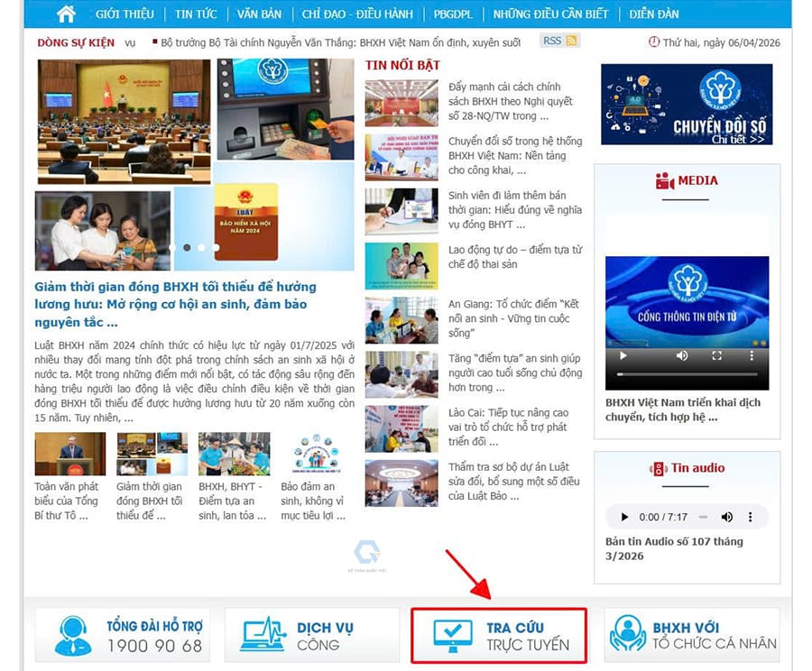Open DỊCH VỤ CÔNG button
The image size is (812, 671).
312,635
